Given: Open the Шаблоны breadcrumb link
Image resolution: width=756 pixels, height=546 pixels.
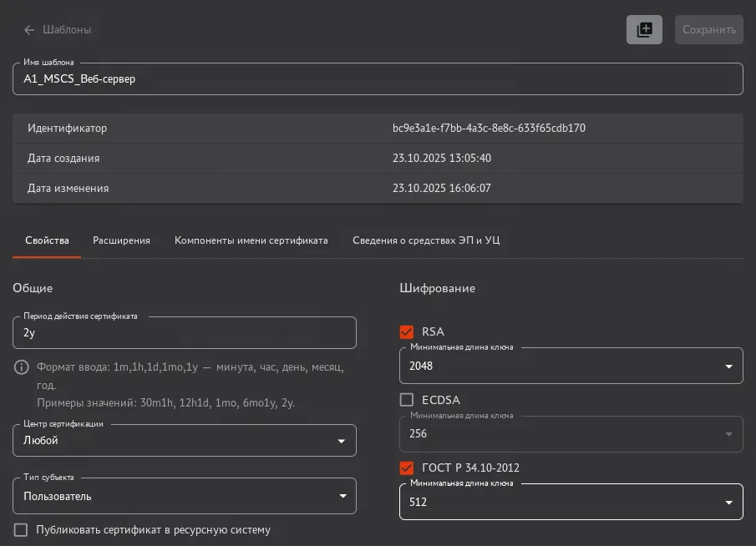Looking at the screenshot, I should (67, 29).
